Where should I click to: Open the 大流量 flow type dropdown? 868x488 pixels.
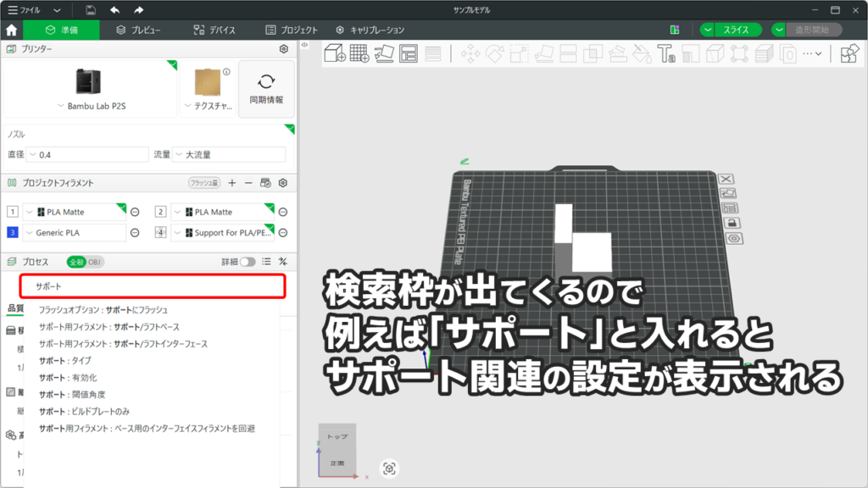[x=229, y=155]
